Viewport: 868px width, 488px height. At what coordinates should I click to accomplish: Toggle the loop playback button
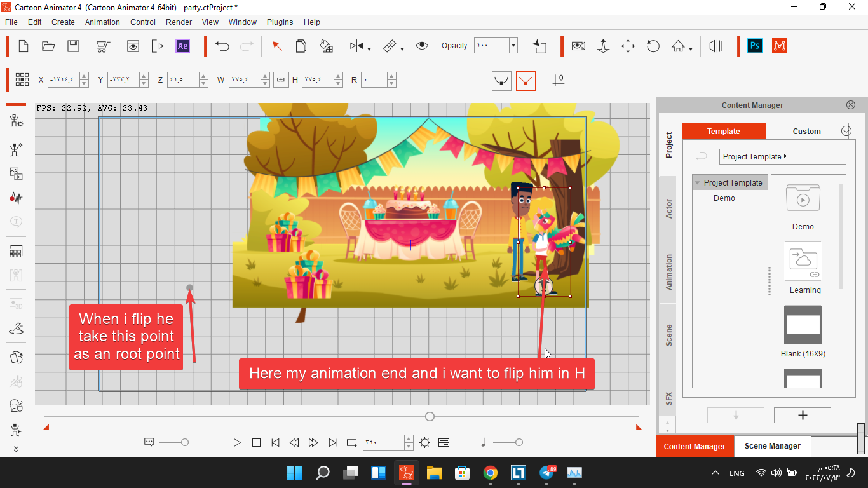[351, 442]
